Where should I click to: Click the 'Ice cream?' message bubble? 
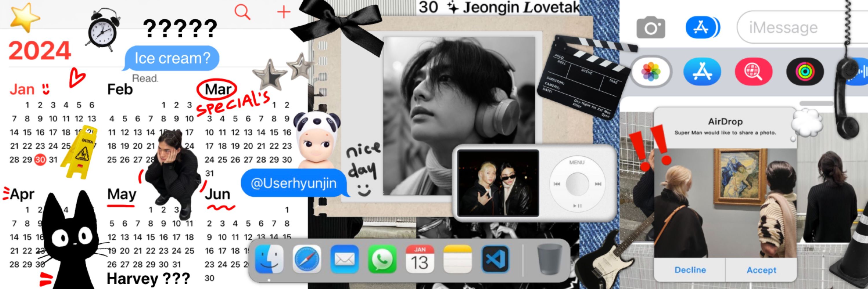[x=172, y=58]
